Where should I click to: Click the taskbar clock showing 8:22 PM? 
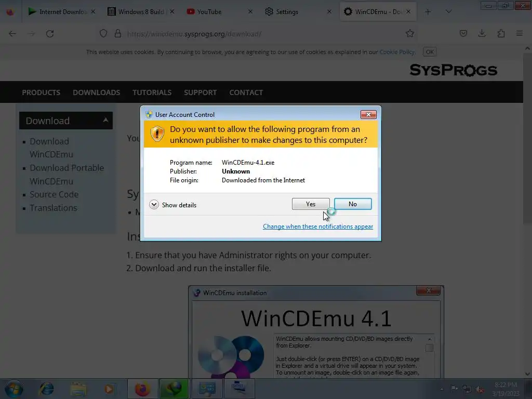pos(506,389)
